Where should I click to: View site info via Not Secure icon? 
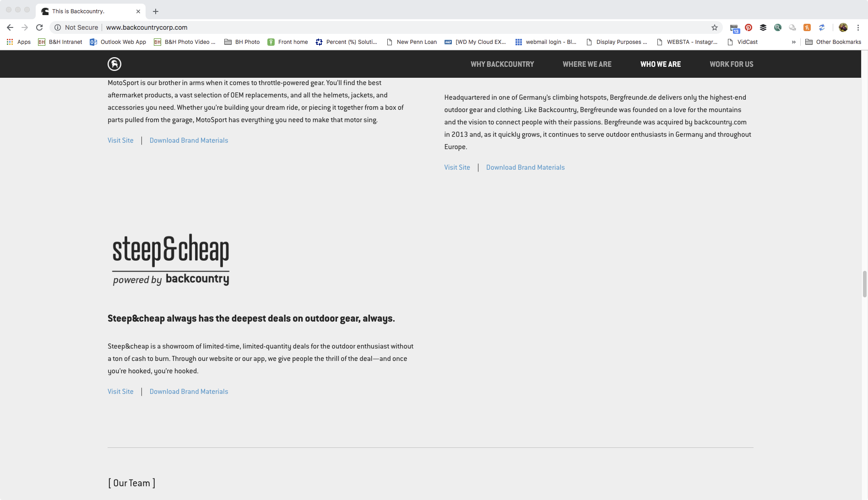click(58, 27)
